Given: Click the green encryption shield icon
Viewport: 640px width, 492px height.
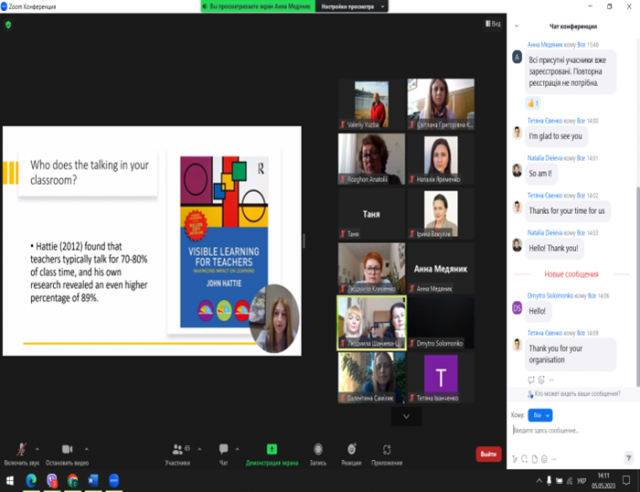Looking at the screenshot, I should (8, 25).
